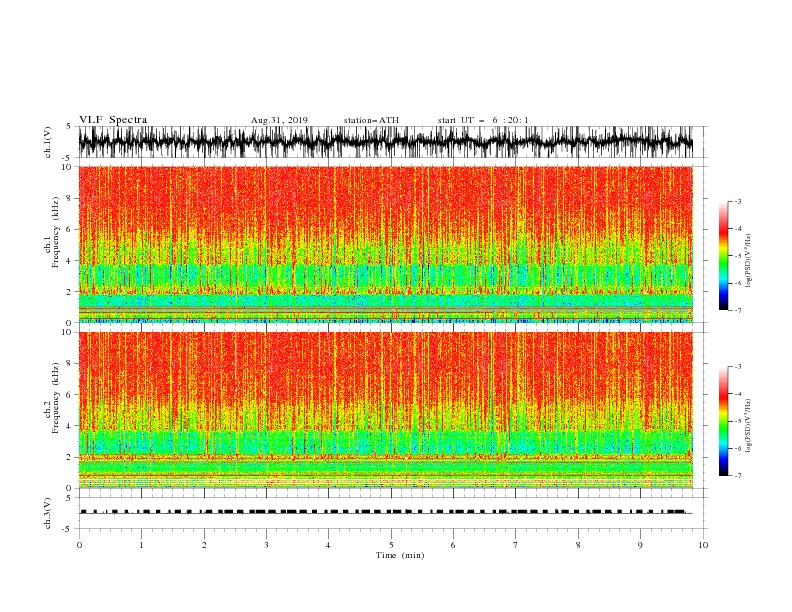Click the "ch.3(V)" axis label

click(49, 513)
